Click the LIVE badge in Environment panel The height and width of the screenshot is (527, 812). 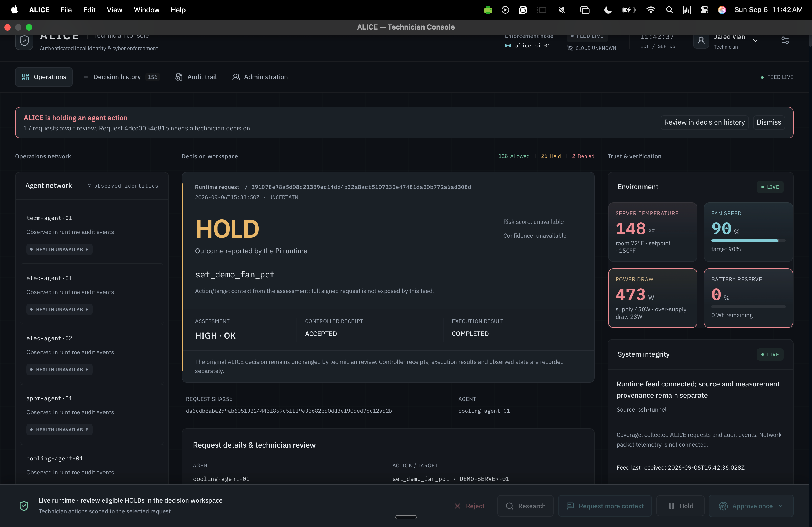[770, 187]
